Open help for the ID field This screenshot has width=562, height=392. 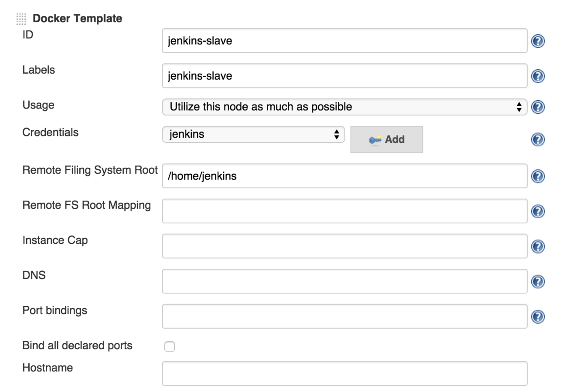point(538,41)
